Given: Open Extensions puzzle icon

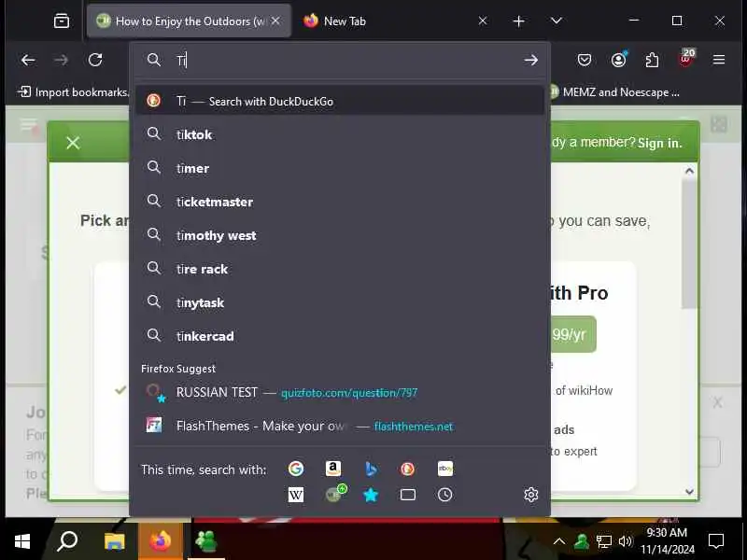Looking at the screenshot, I should tap(652, 60).
